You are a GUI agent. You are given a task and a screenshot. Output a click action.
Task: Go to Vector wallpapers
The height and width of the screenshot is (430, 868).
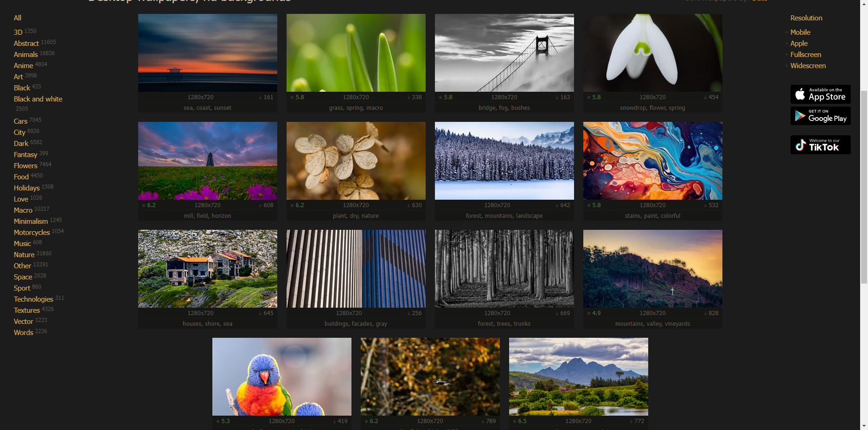click(24, 322)
